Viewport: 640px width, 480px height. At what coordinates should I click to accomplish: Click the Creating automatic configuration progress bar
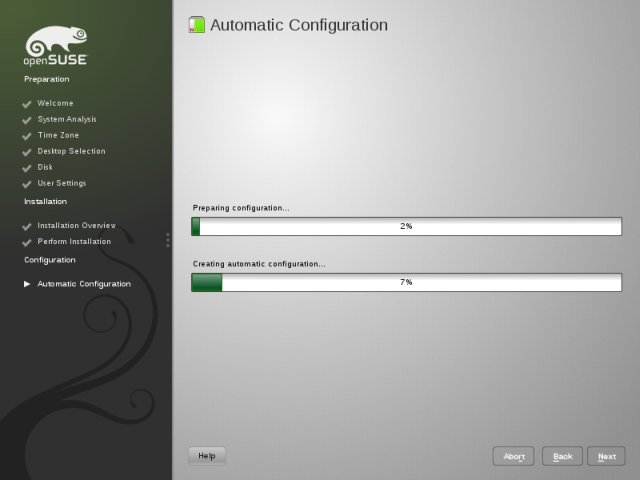(x=407, y=282)
